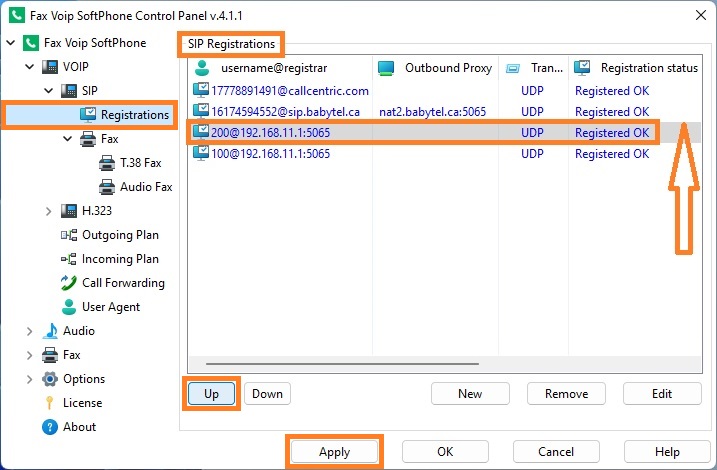Open Help for this panel
717x470 pixels.
click(667, 452)
